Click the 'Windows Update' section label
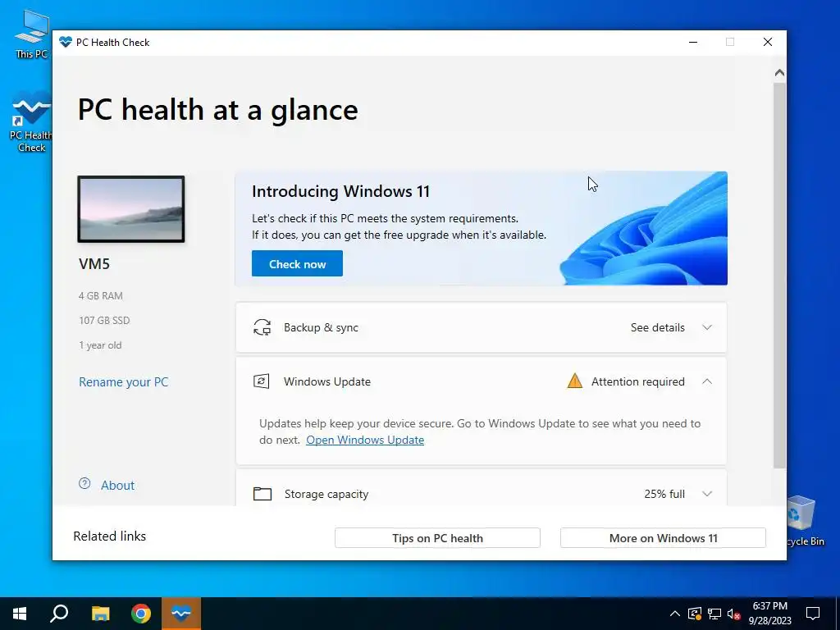The height and width of the screenshot is (630, 840). [326, 381]
